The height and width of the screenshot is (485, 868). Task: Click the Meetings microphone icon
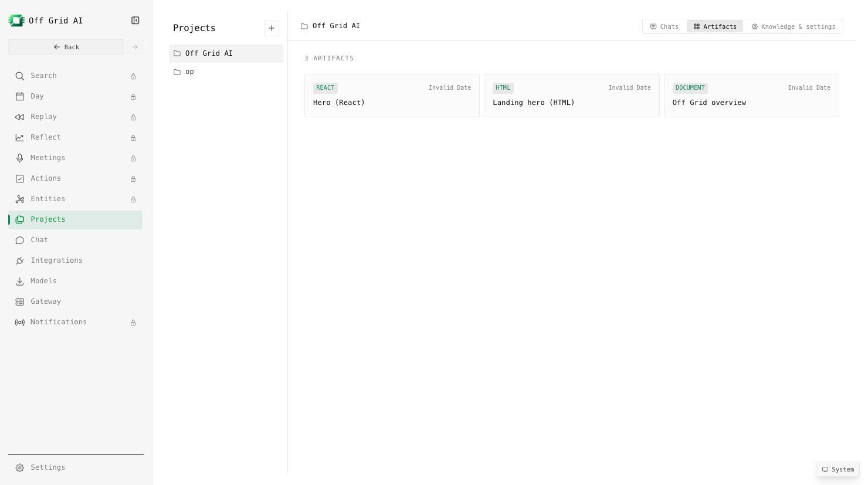[20, 158]
